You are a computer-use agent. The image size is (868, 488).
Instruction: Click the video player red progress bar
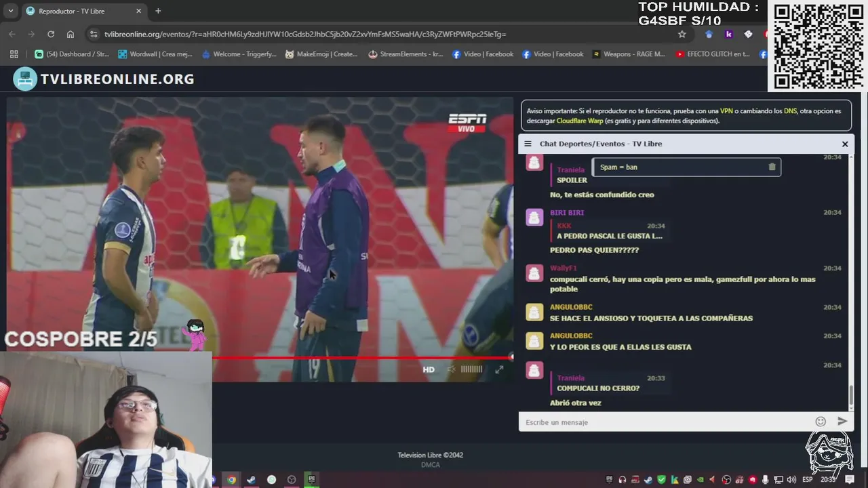click(x=363, y=357)
